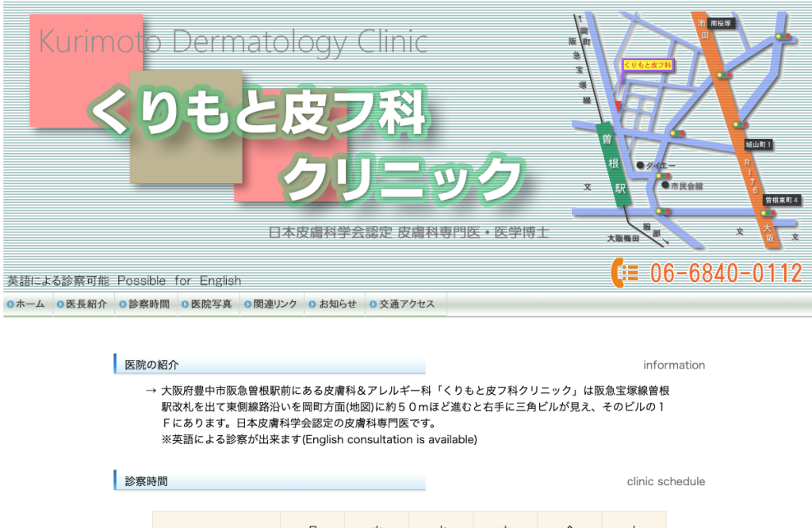Click the phone number 06-6840-0112

pyautogui.click(x=726, y=274)
